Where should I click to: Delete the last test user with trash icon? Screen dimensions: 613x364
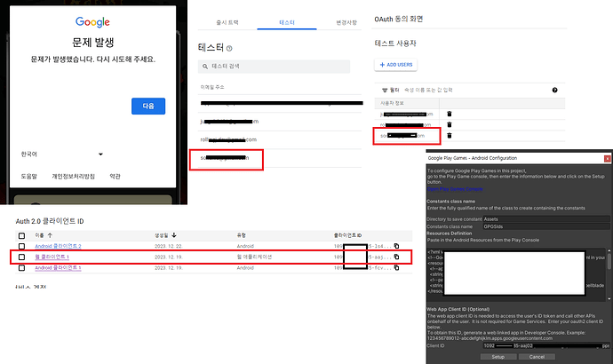click(450, 136)
